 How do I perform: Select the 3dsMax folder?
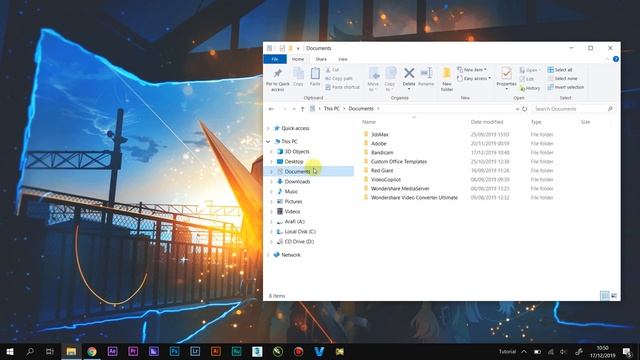[380, 135]
